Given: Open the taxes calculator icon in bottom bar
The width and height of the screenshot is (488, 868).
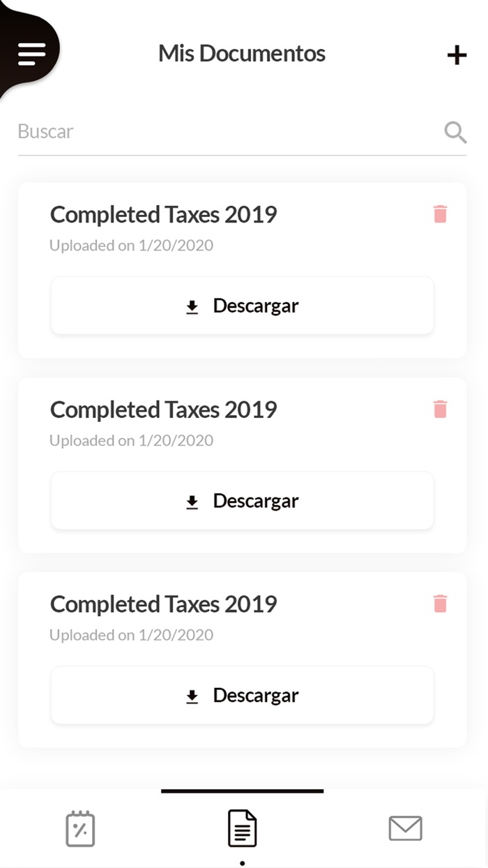Looking at the screenshot, I should pos(80,828).
